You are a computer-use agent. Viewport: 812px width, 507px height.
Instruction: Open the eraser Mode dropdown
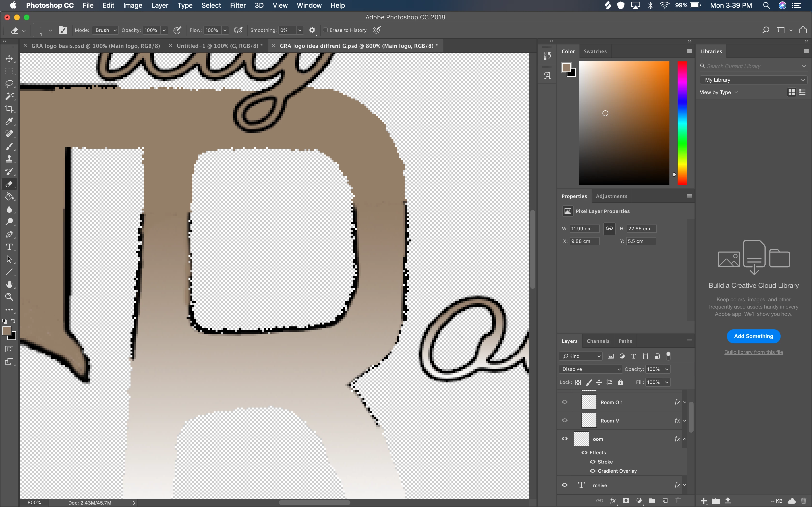tap(105, 30)
